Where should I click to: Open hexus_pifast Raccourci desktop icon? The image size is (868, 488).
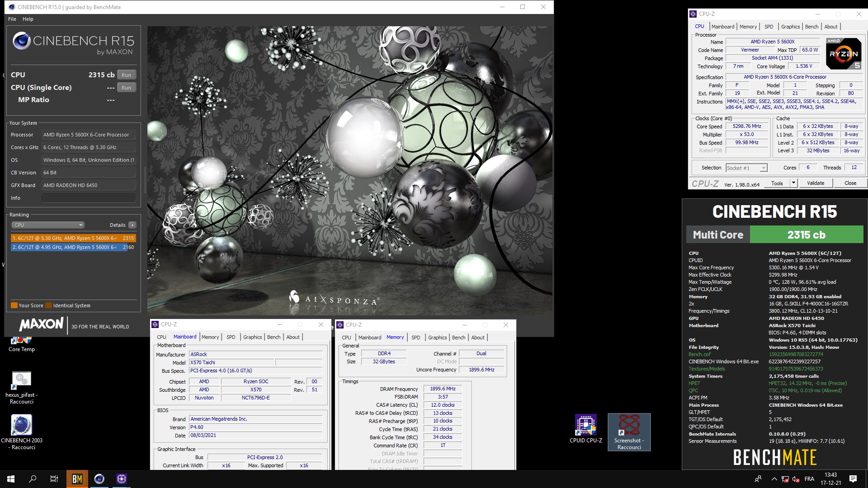(x=21, y=387)
